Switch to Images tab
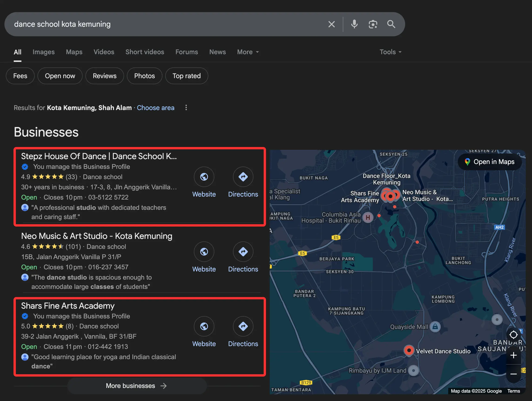532x401 pixels. (44, 52)
